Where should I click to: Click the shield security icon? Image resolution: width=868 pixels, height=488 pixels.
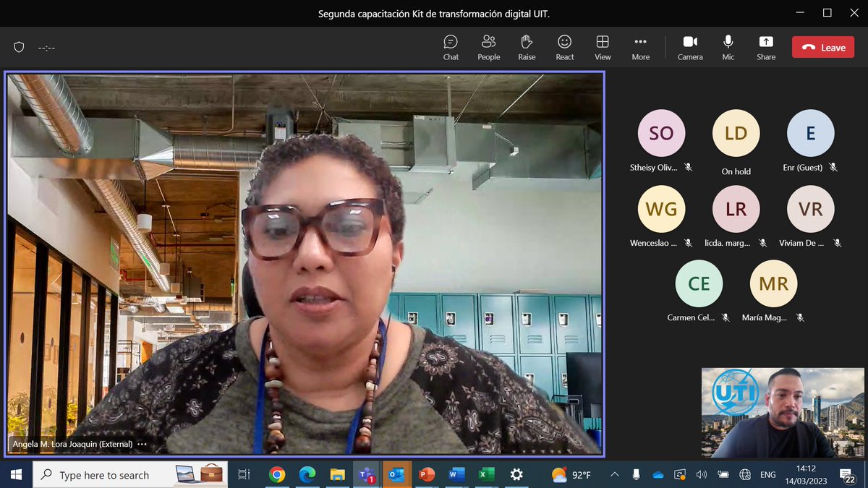(x=20, y=48)
